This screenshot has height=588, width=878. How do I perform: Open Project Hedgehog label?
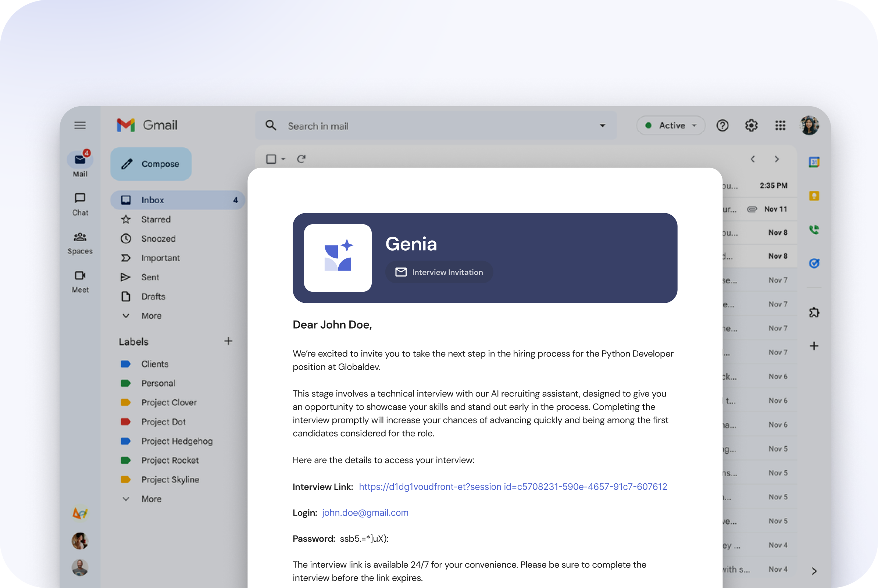[x=177, y=441]
